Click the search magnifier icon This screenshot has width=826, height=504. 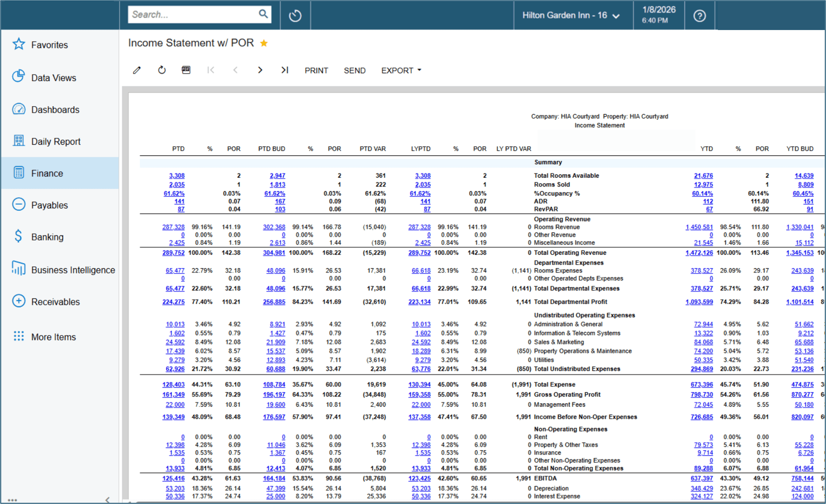point(263,14)
